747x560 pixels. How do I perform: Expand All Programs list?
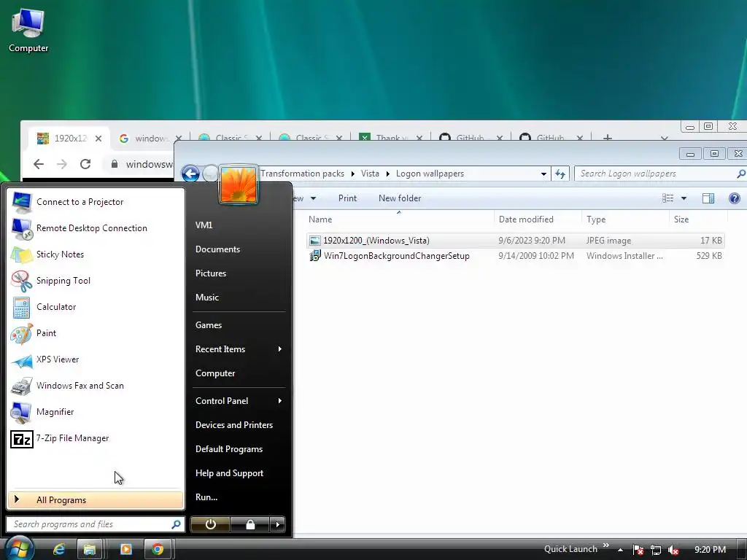pos(96,500)
